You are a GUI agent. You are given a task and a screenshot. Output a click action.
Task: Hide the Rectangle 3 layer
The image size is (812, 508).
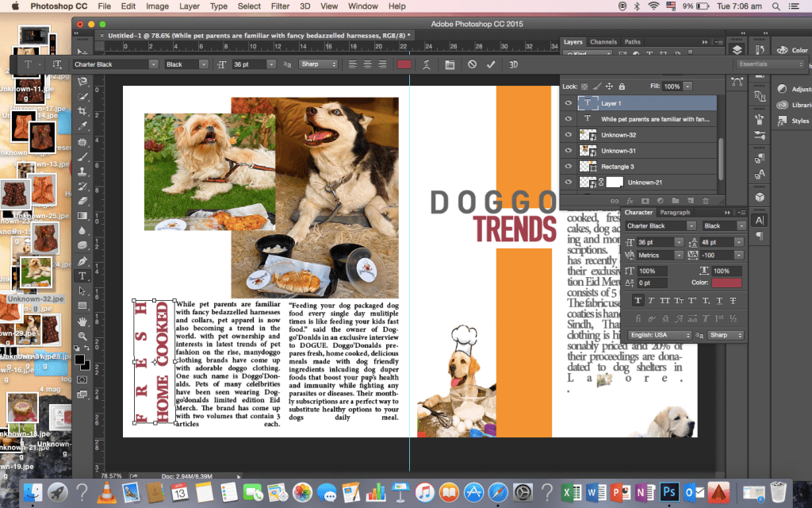pyautogui.click(x=568, y=167)
